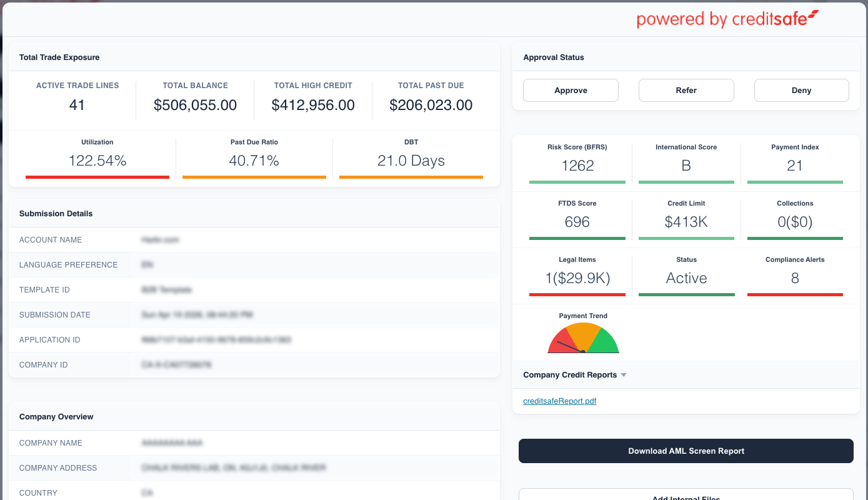Click the Status Active tile
The height and width of the screenshot is (500, 868).
click(x=686, y=273)
